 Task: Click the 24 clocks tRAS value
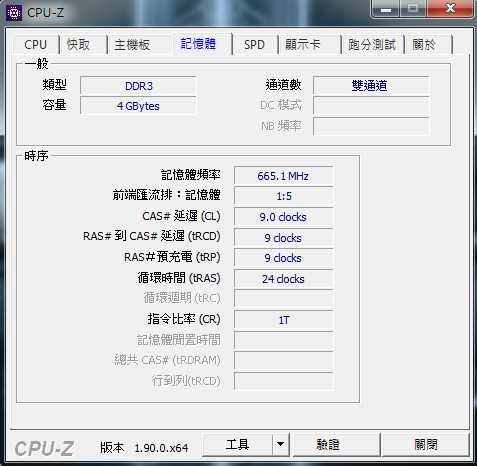pyautogui.click(x=283, y=279)
